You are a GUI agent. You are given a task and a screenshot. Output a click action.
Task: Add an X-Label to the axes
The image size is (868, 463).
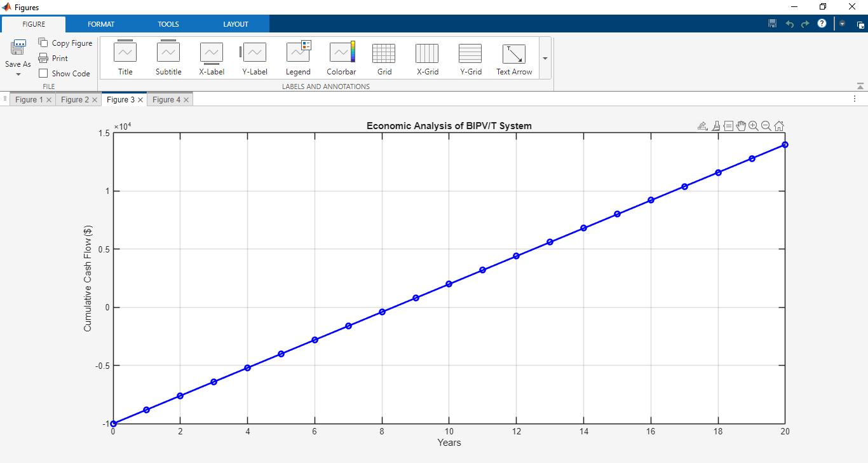pos(212,59)
